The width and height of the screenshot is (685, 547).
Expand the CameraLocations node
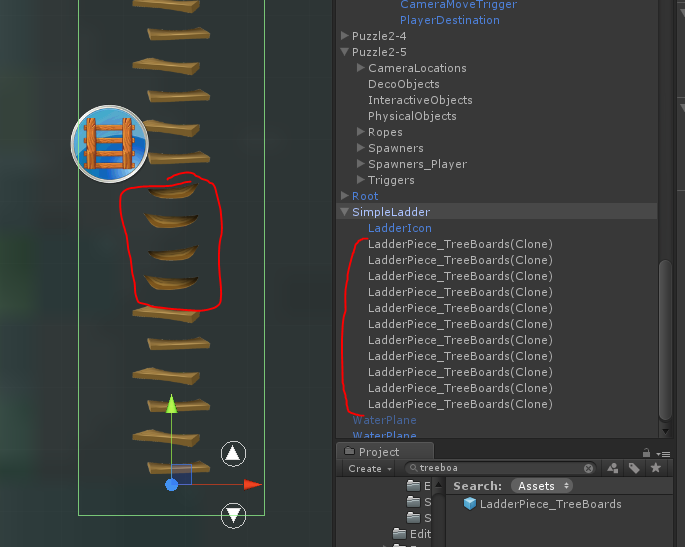(361, 68)
